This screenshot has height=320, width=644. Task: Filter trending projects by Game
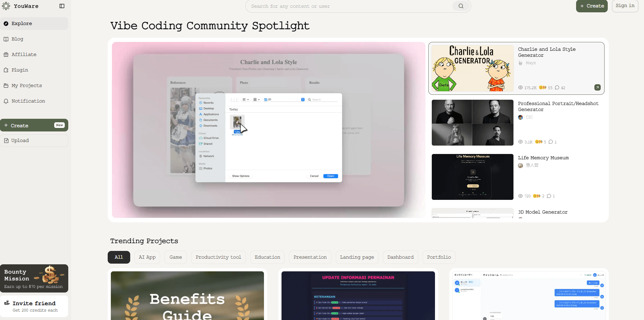[176, 257]
